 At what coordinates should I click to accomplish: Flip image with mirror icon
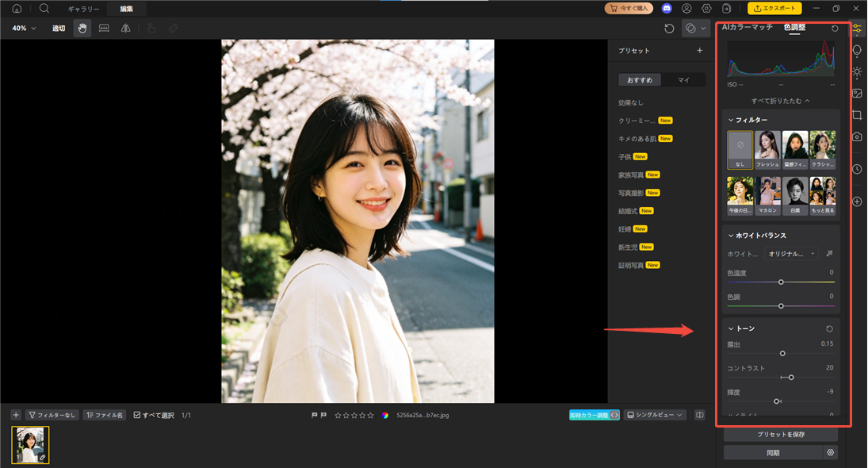126,29
